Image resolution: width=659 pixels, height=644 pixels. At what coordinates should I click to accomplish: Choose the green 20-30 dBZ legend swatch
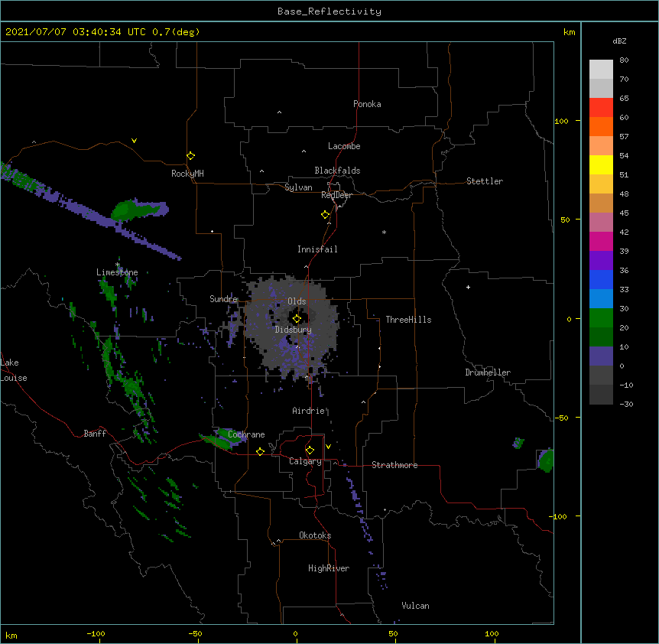601,318
